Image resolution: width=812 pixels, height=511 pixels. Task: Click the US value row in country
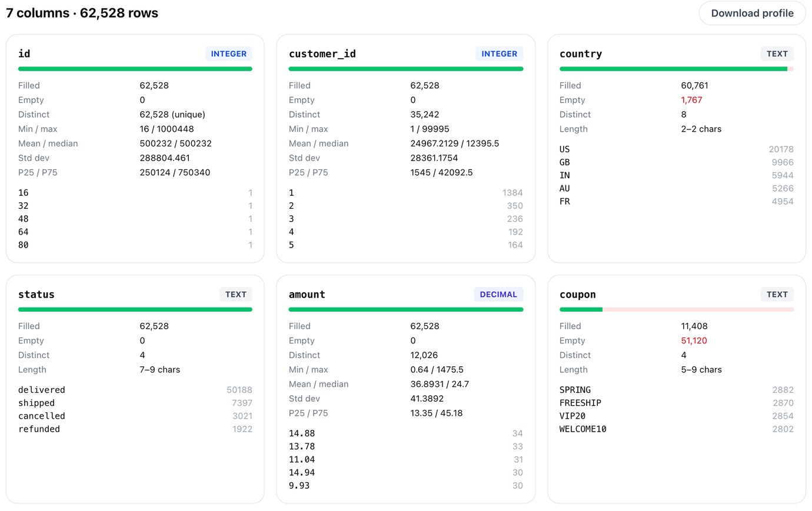(677, 149)
